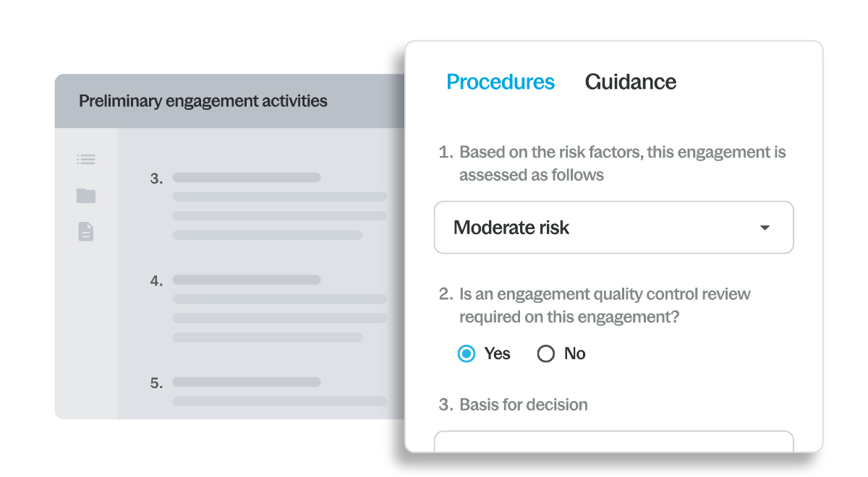
Task: Click the 'Yes' label text
Action: click(498, 353)
